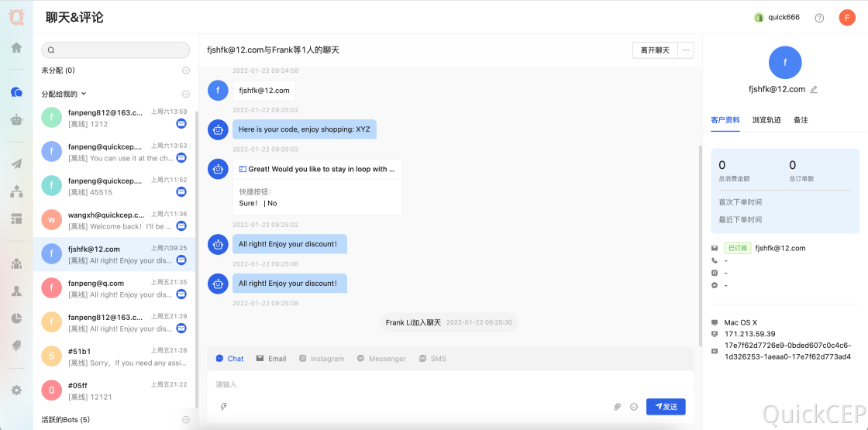Image resolution: width=868 pixels, height=430 pixels.
Task: Open the more options ellipsis button
Action: (x=686, y=50)
